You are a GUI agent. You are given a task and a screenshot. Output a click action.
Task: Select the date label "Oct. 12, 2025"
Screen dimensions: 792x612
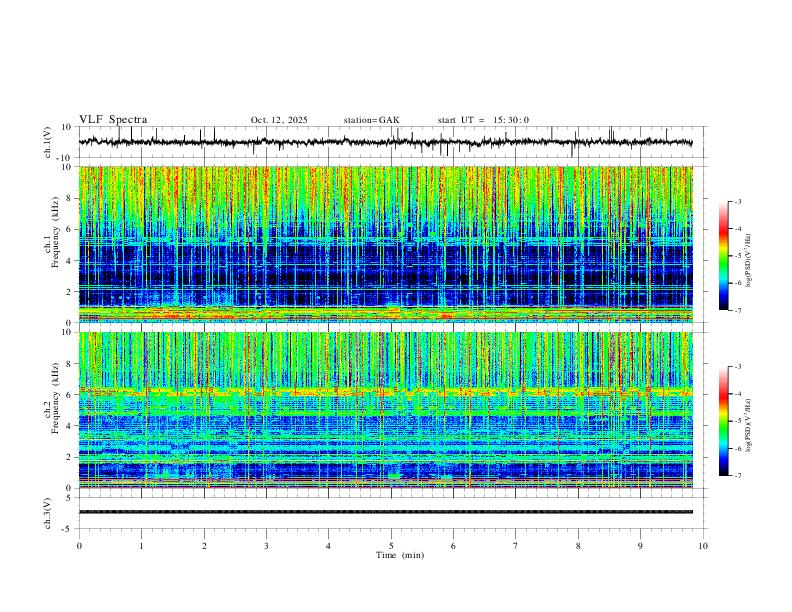tap(279, 120)
